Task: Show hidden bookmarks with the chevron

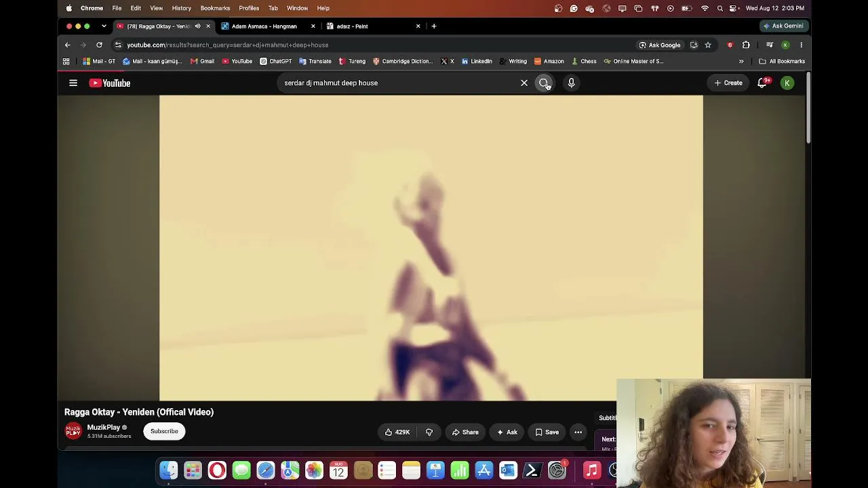Action: [x=741, y=61]
